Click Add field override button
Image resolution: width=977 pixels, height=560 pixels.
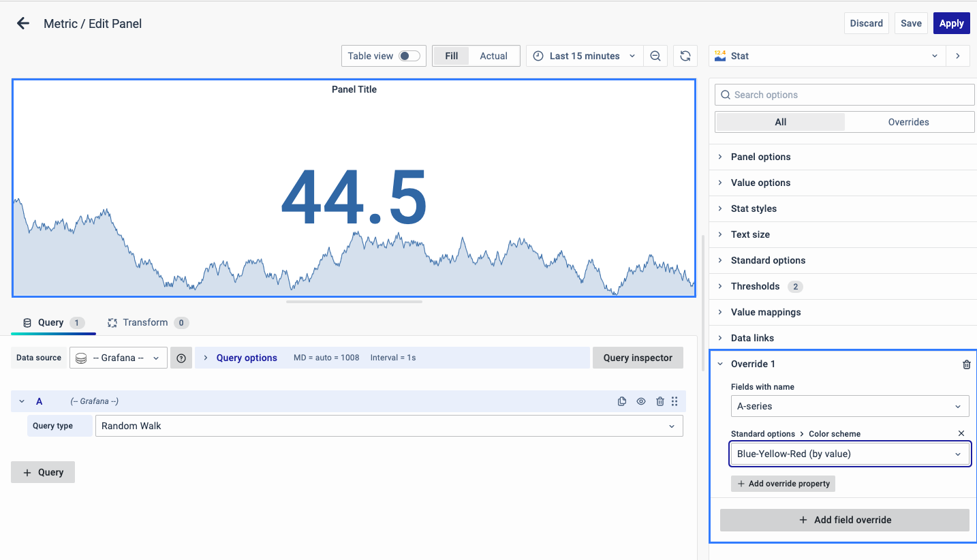(844, 520)
